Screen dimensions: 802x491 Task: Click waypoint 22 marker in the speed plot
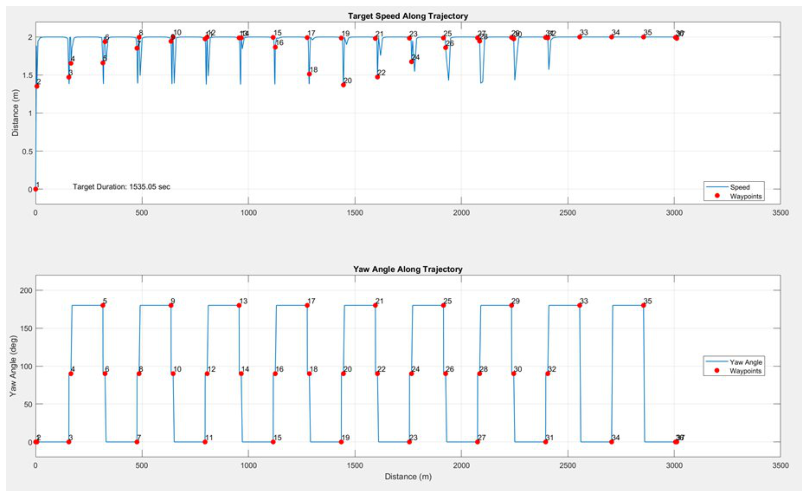pyautogui.click(x=377, y=77)
